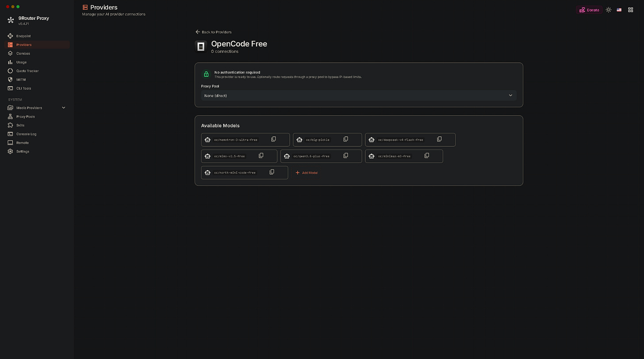
Task: Click the oc/minimax-m3-free model name text
Action: point(395,156)
